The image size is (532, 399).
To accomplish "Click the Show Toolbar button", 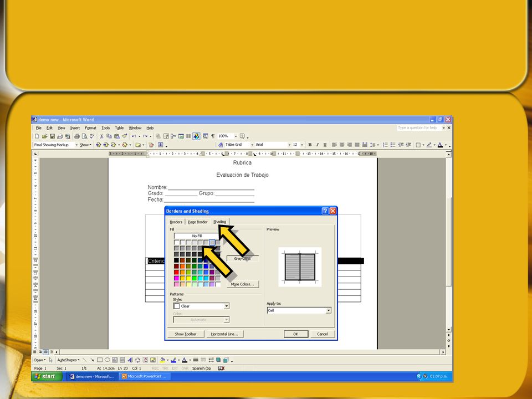I will (186, 334).
